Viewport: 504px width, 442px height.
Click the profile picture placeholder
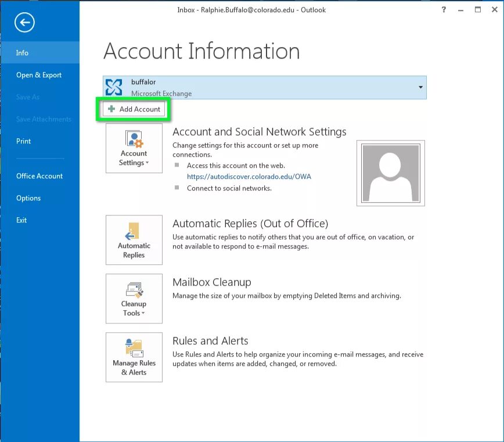(x=391, y=173)
